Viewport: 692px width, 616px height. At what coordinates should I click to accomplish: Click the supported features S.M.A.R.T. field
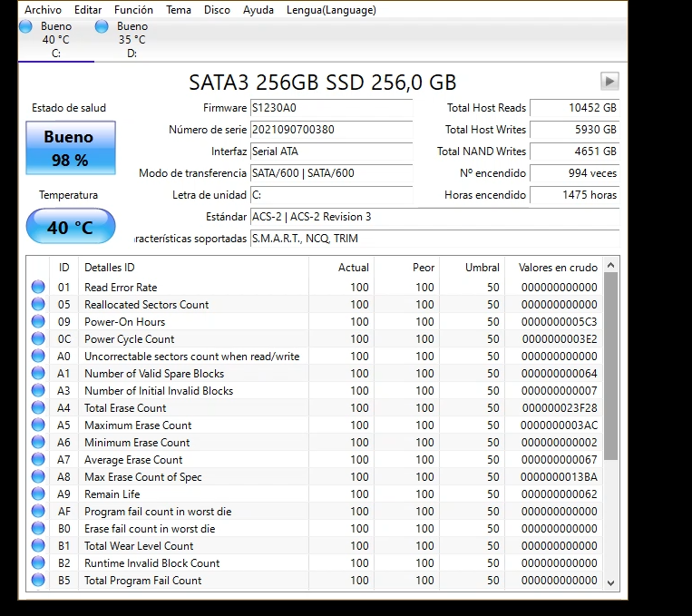434,239
